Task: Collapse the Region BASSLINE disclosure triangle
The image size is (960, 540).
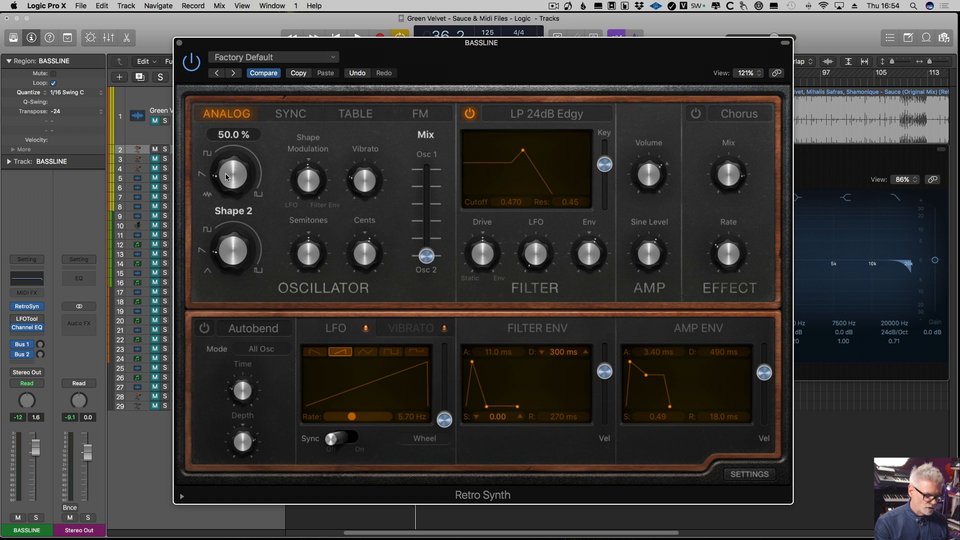Action: [x=9, y=61]
